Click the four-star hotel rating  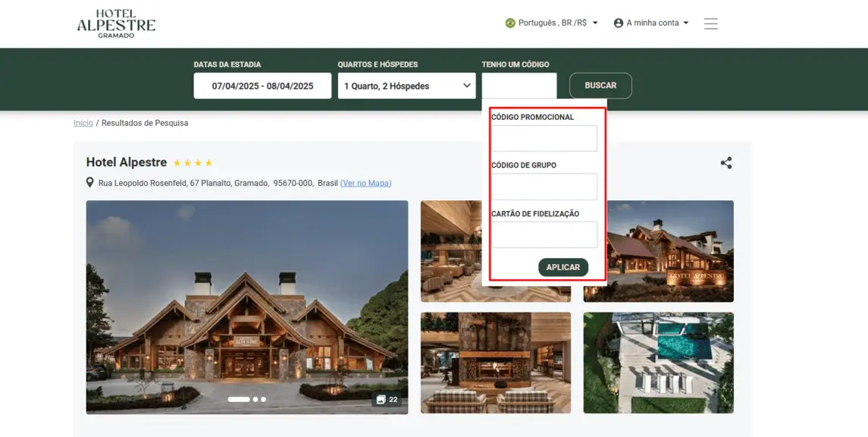tap(193, 163)
